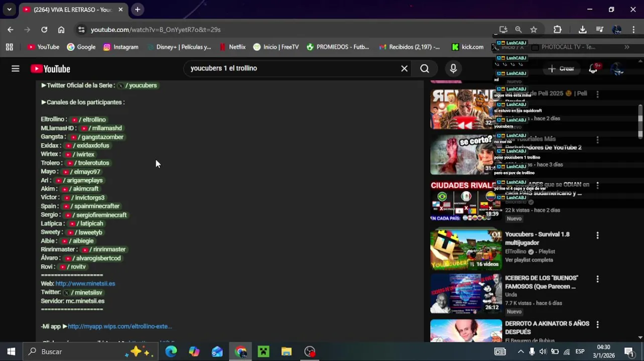Open the YouTube guide hamburger menu
644x361 pixels.
(15, 69)
